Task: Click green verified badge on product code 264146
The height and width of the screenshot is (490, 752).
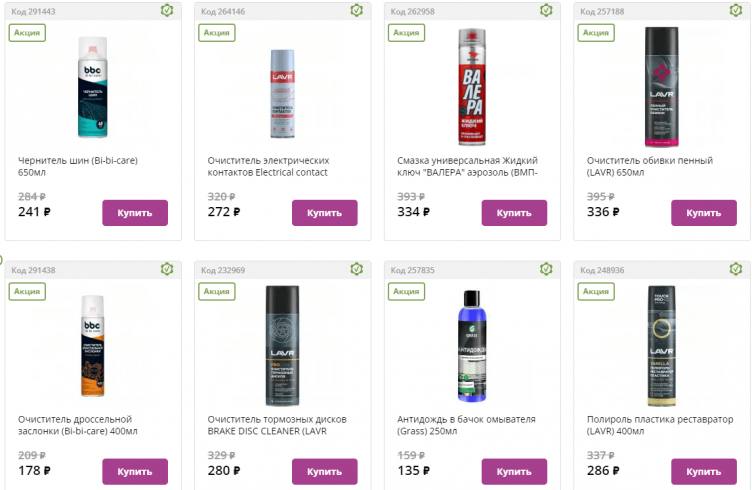Action: (357, 11)
